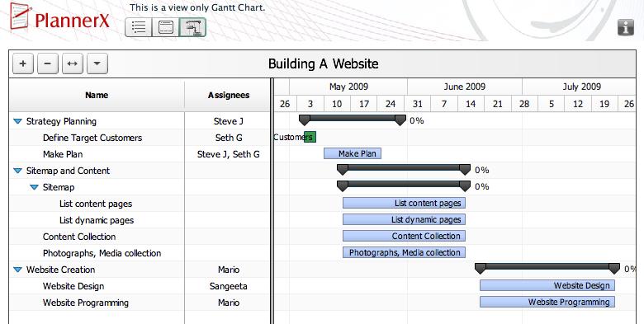
Task: Select the Website Programming row
Action: pos(140,303)
